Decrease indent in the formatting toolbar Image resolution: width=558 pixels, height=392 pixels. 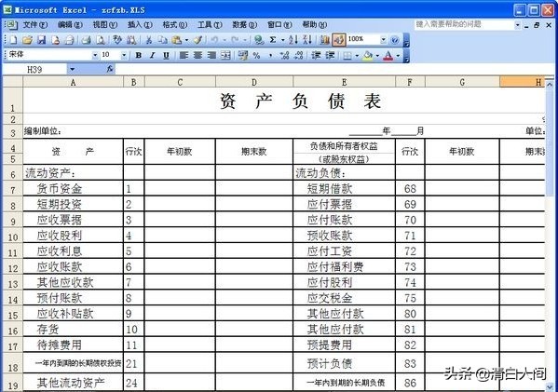click(x=316, y=56)
